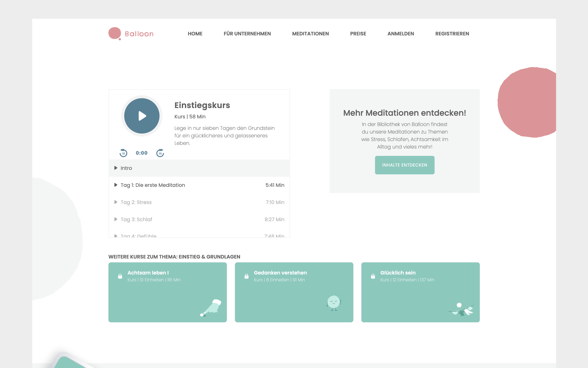Open Achtsam leben I course

[168, 292]
